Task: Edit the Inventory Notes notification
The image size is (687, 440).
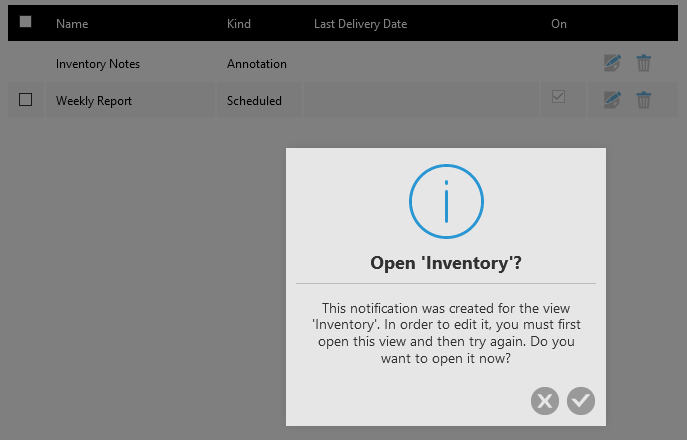Action: 612,63
